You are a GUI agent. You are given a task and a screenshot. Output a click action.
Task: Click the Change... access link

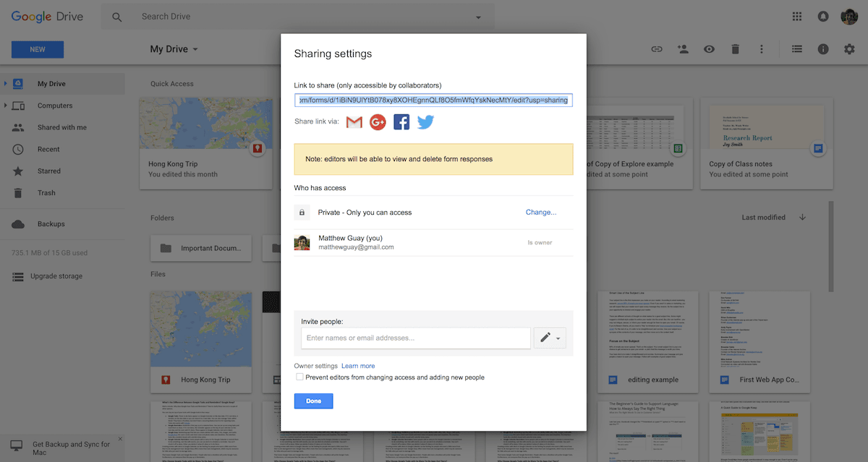(541, 213)
